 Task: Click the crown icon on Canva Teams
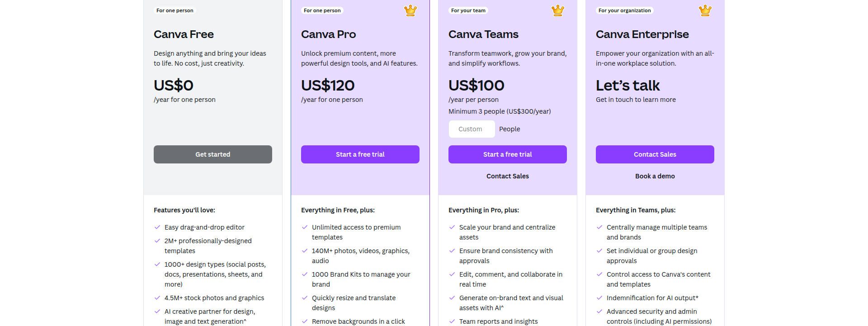click(557, 10)
